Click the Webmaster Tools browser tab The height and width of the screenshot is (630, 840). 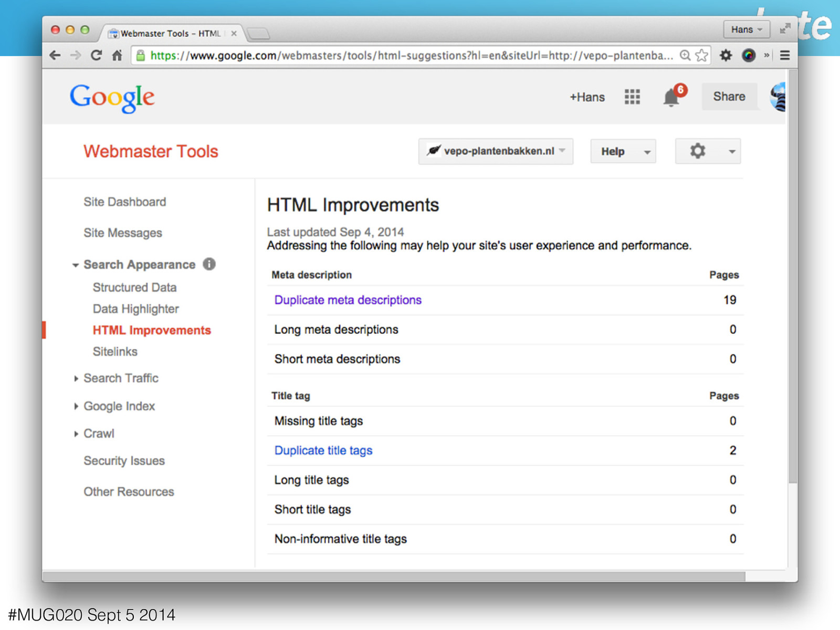click(171, 34)
